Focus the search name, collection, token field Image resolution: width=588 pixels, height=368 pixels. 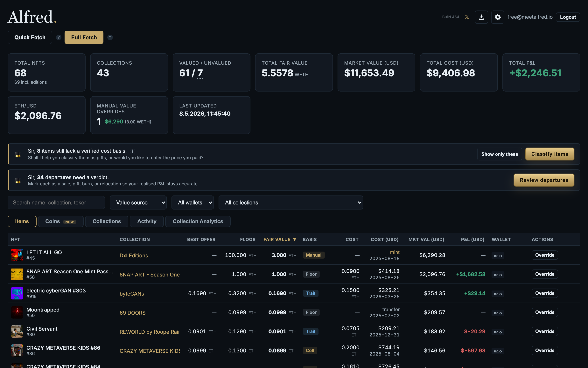(56, 202)
